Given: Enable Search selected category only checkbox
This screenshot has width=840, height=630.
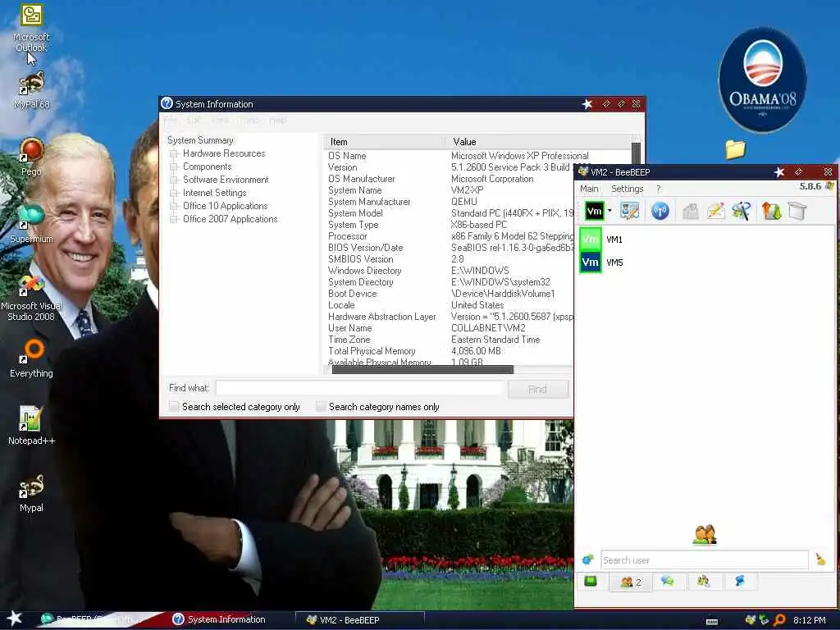Looking at the screenshot, I should [x=174, y=407].
